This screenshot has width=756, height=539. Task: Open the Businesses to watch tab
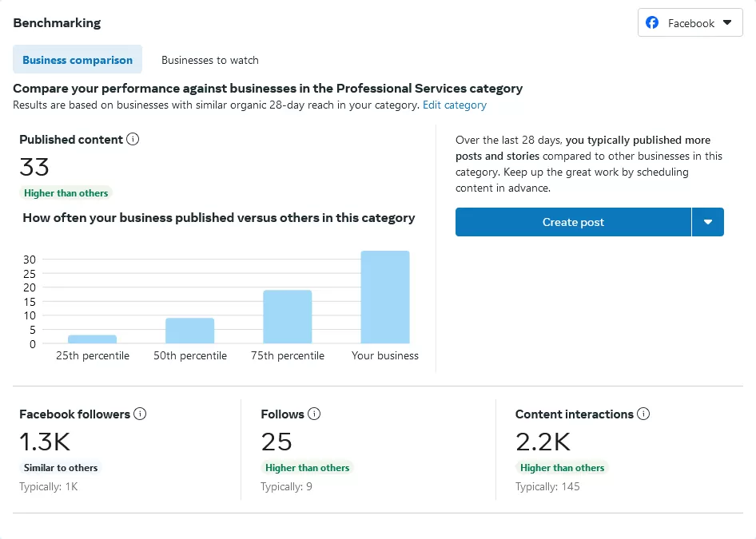210,60
